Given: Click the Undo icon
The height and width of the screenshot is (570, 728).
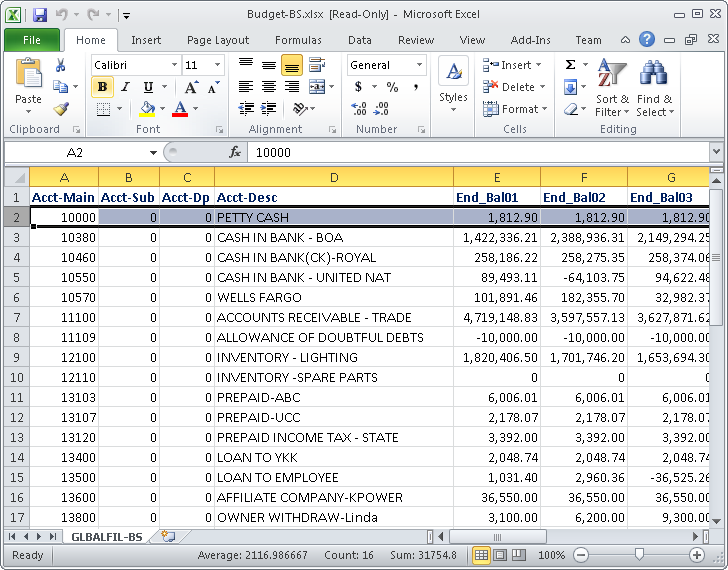Looking at the screenshot, I should [62, 15].
